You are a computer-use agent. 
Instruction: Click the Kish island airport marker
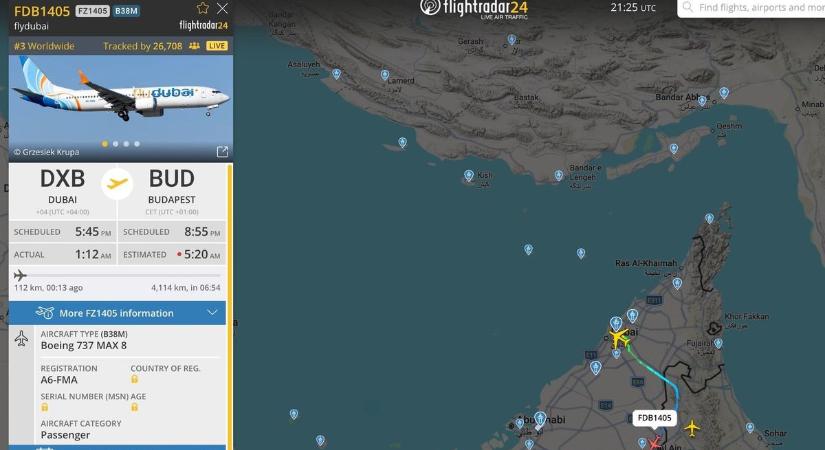point(468,176)
